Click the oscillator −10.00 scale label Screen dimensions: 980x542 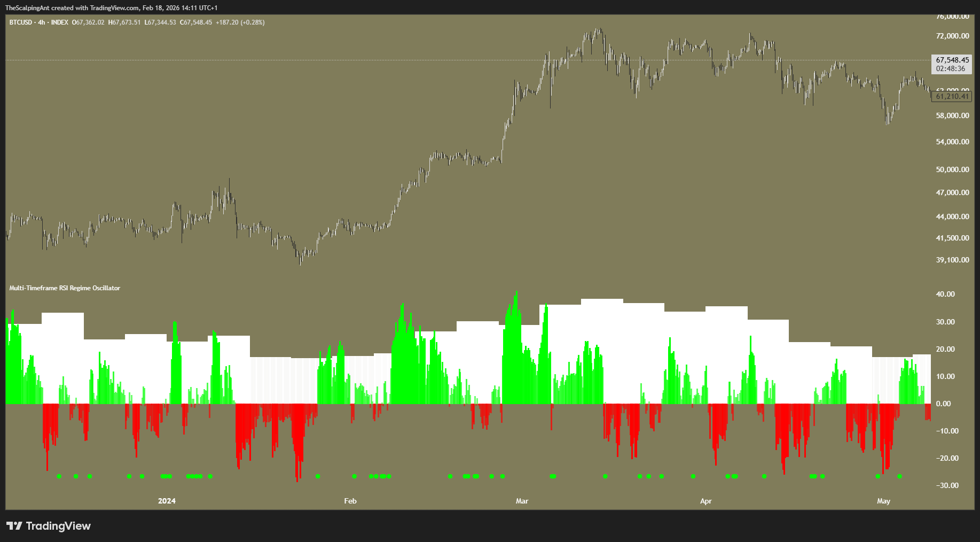pos(947,431)
